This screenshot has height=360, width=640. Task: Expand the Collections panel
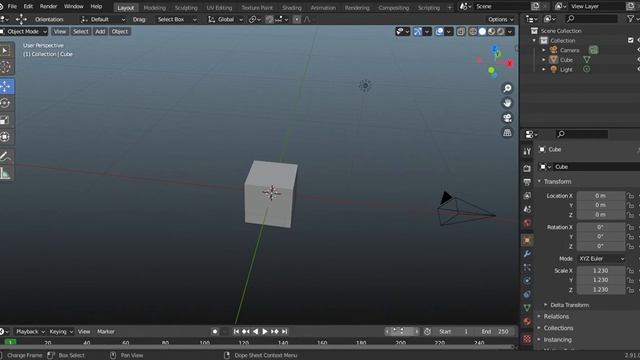click(558, 328)
